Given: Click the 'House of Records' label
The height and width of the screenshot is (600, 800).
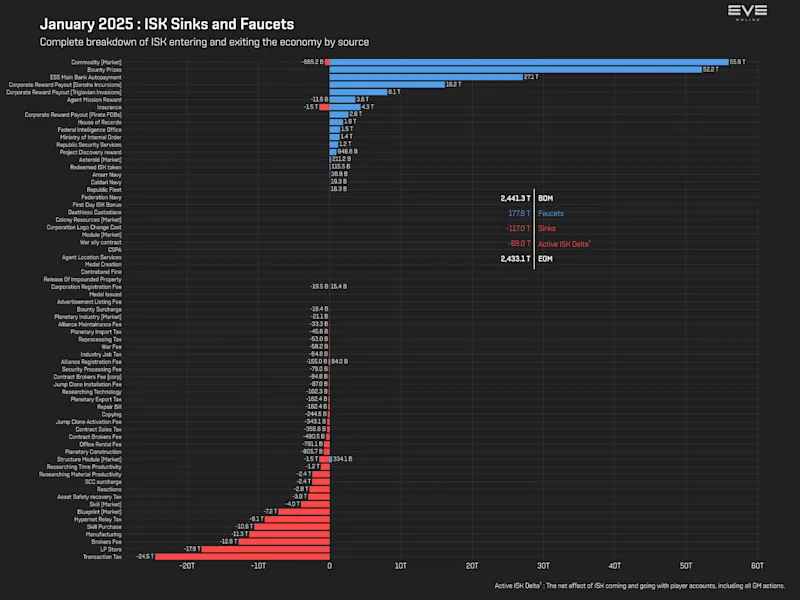Looking at the screenshot, I should 99,122.
